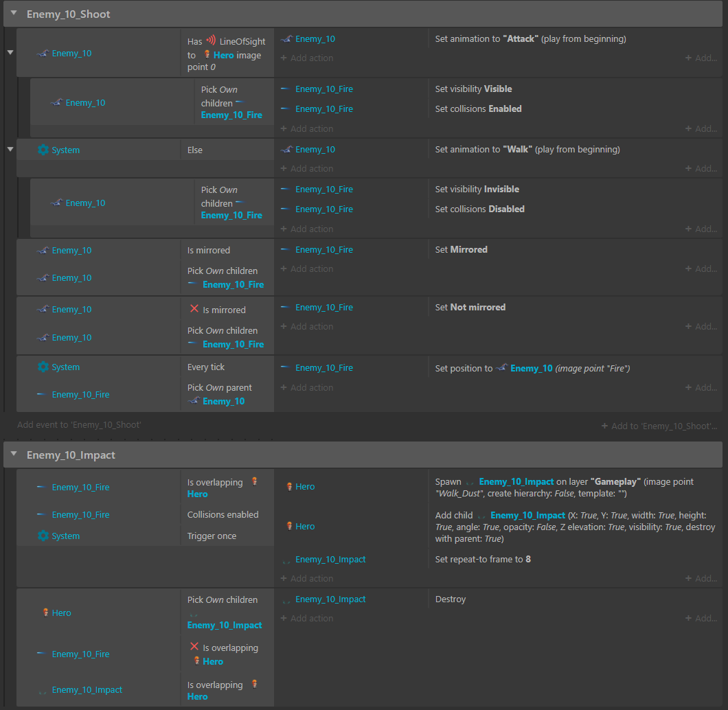Select the Collisions enabled condition
Screen dimensions: 728x710
223,515
